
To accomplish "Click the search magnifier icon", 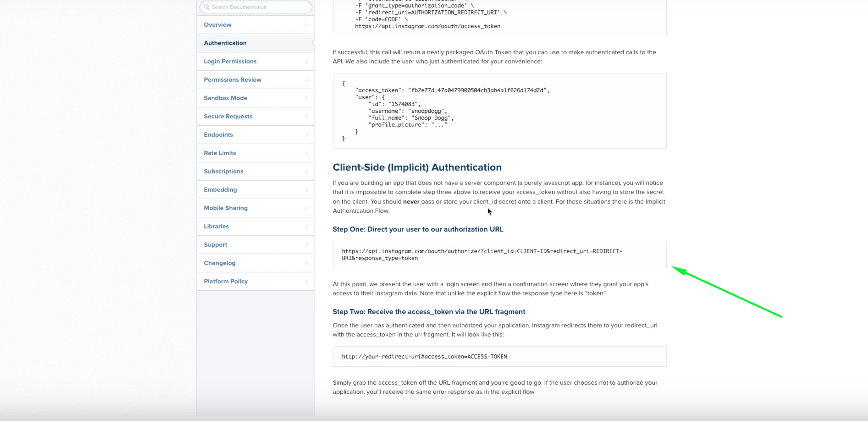I will (x=207, y=7).
